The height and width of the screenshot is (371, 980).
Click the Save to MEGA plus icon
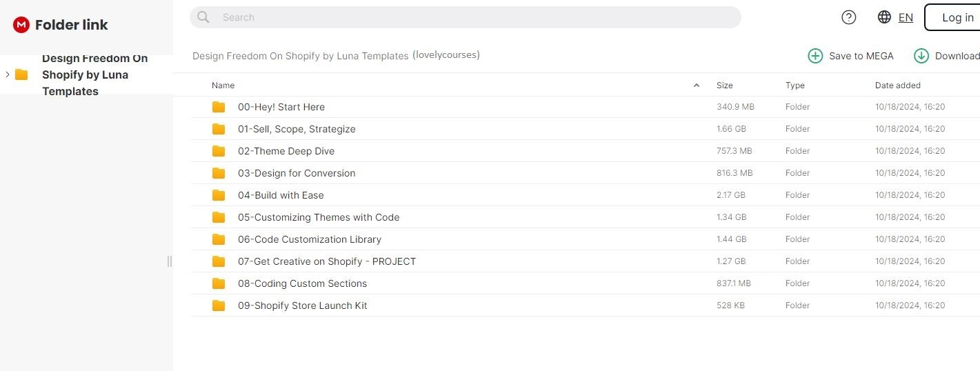[x=815, y=56]
